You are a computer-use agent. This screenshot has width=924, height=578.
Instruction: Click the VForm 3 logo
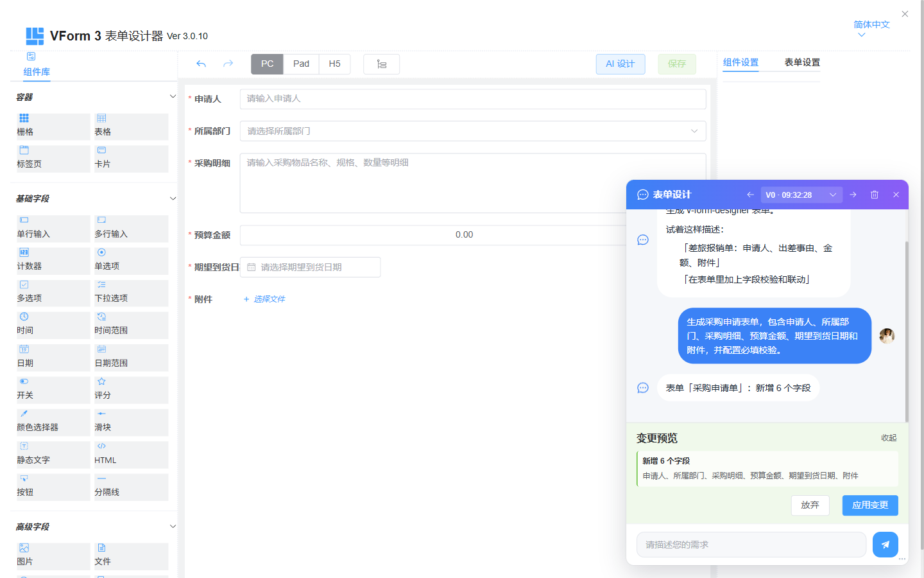pos(35,36)
